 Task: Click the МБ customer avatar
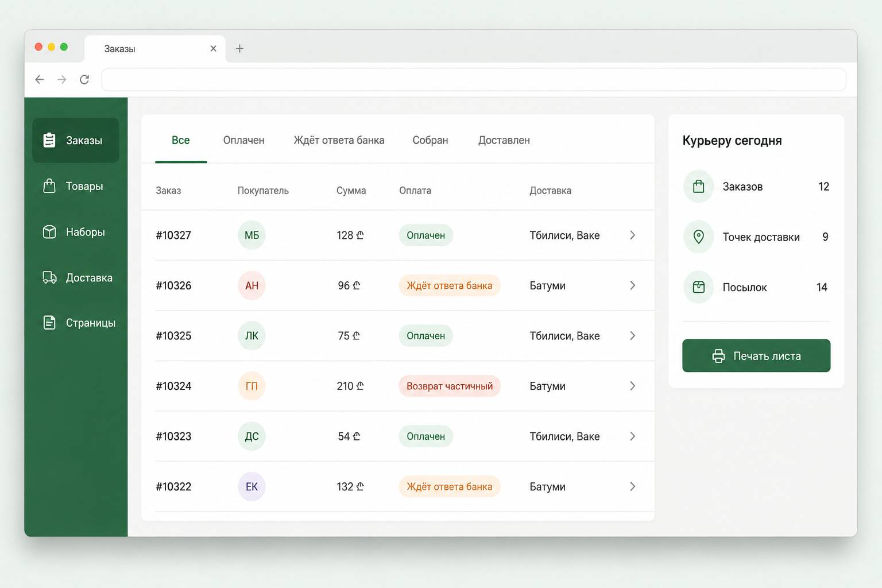coord(252,235)
